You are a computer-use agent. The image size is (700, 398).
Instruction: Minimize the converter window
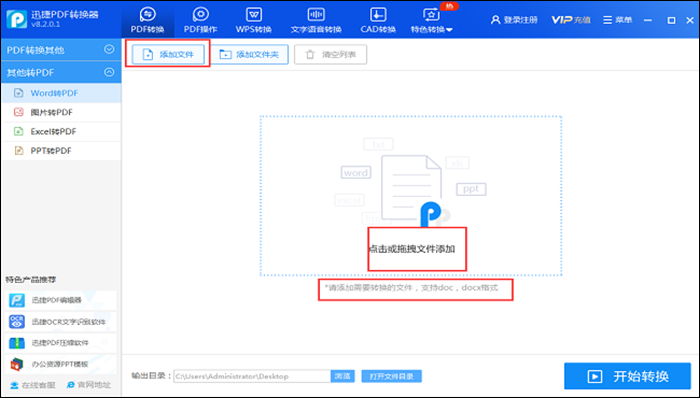click(x=648, y=20)
